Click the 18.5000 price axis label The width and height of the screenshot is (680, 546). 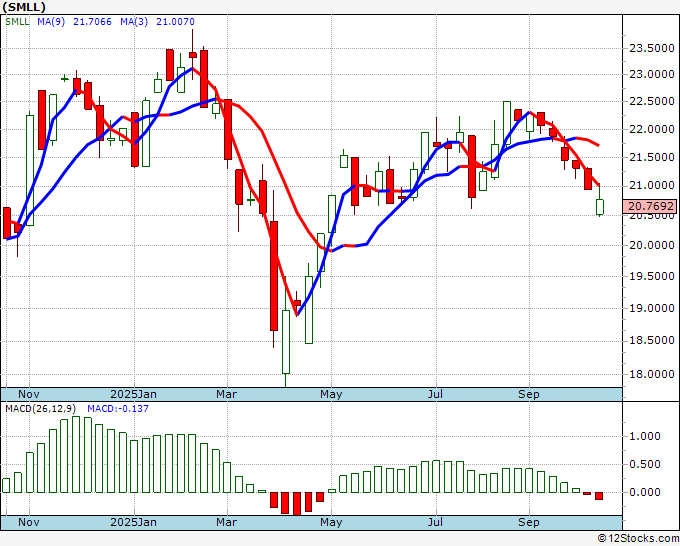652,340
